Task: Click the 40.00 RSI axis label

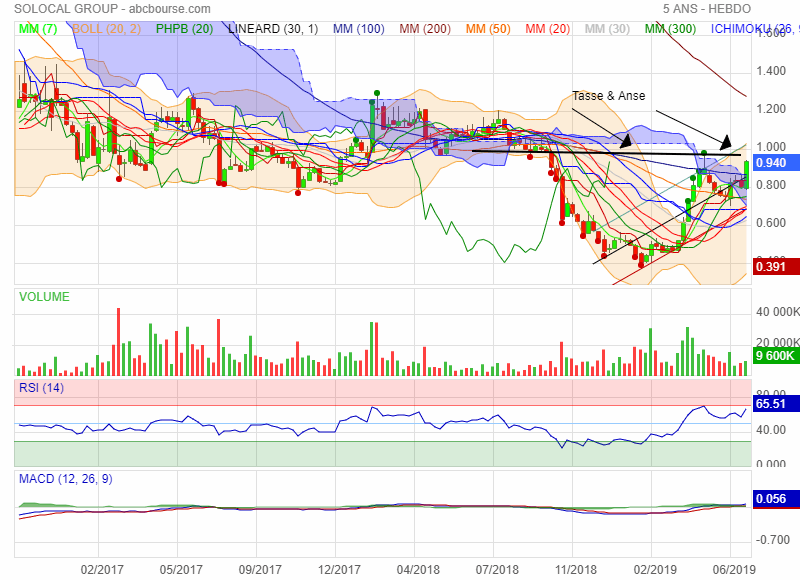Action: click(x=771, y=430)
